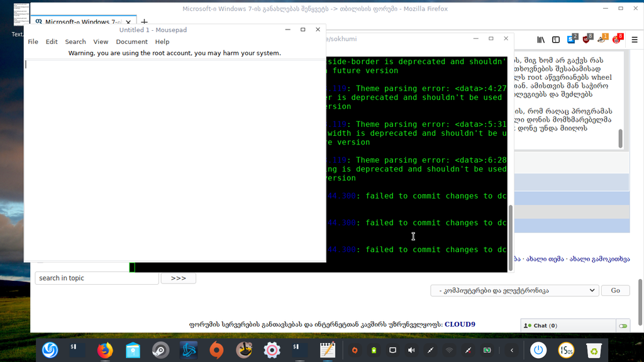Open settings gear icon in dock

pyautogui.click(x=272, y=350)
